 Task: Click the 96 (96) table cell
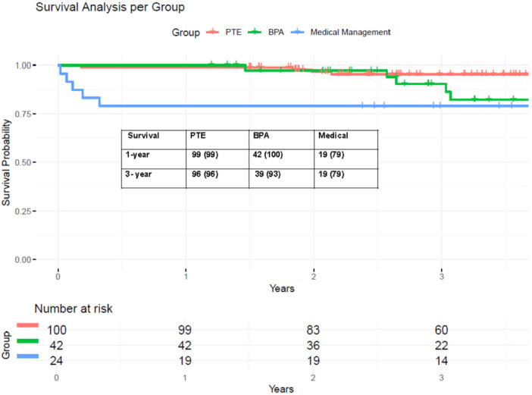click(206, 174)
